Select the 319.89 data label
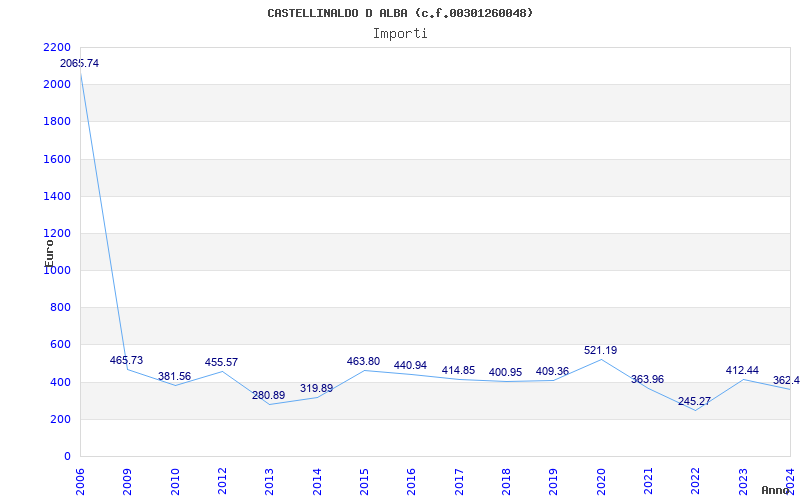The height and width of the screenshot is (500, 800). tap(316, 389)
